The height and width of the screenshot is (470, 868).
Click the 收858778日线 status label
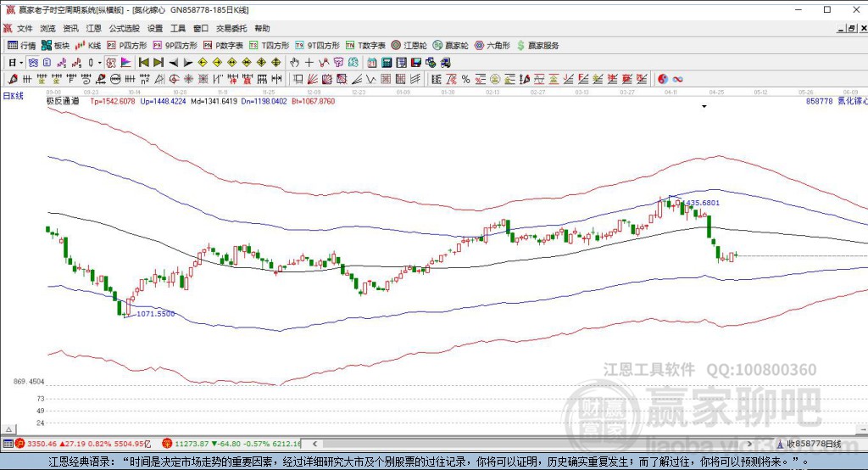click(814, 444)
